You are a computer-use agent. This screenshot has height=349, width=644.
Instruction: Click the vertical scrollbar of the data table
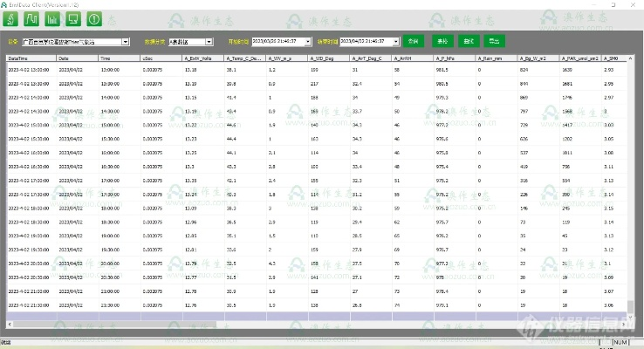pos(631,174)
